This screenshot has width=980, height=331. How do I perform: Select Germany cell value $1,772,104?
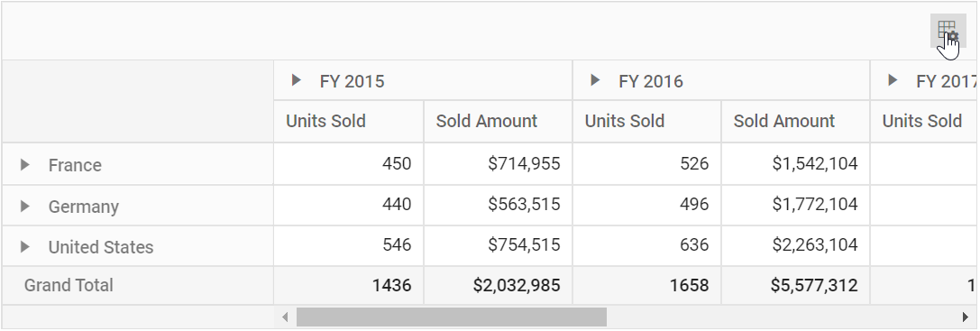(x=795, y=205)
